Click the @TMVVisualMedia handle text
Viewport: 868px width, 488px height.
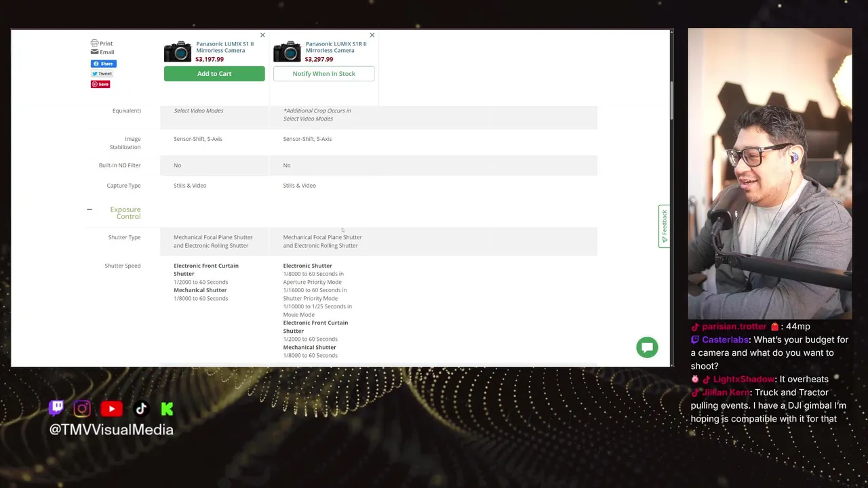click(x=111, y=430)
